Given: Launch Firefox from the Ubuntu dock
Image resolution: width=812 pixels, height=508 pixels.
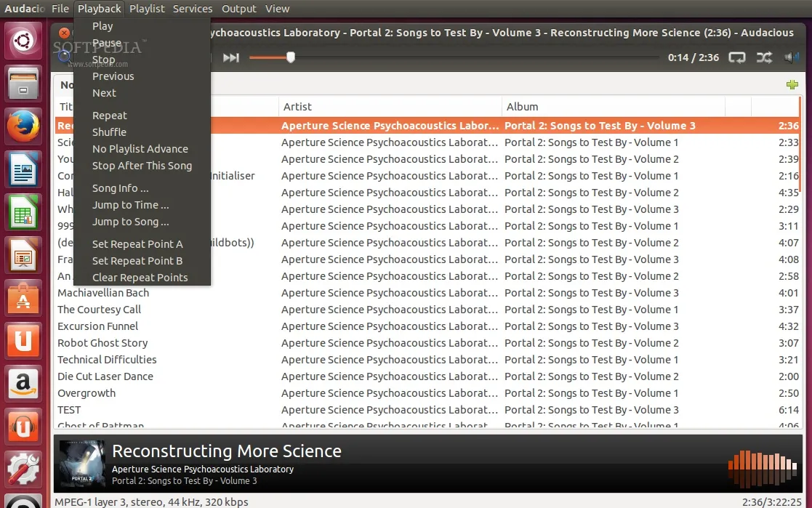Looking at the screenshot, I should [x=23, y=128].
